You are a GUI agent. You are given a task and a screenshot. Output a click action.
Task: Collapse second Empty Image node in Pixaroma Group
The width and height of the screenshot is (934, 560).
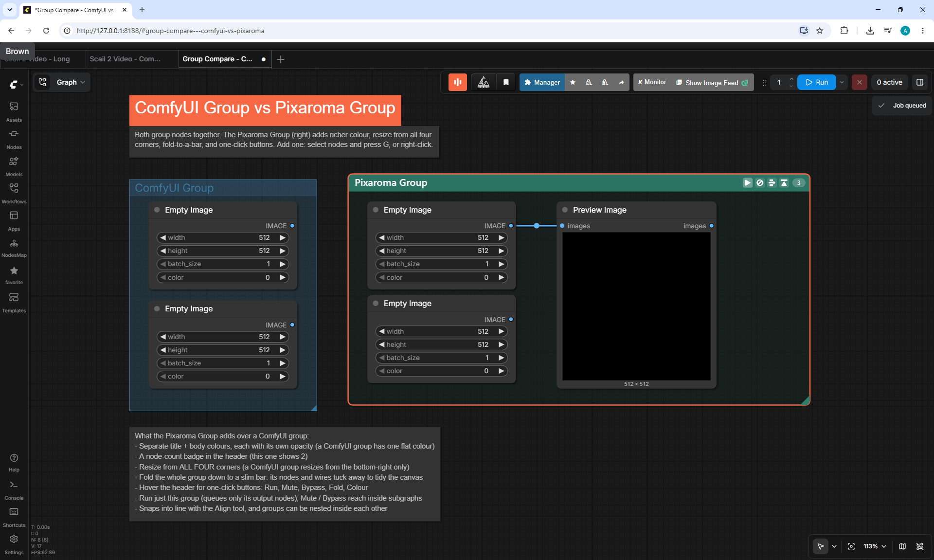376,303
